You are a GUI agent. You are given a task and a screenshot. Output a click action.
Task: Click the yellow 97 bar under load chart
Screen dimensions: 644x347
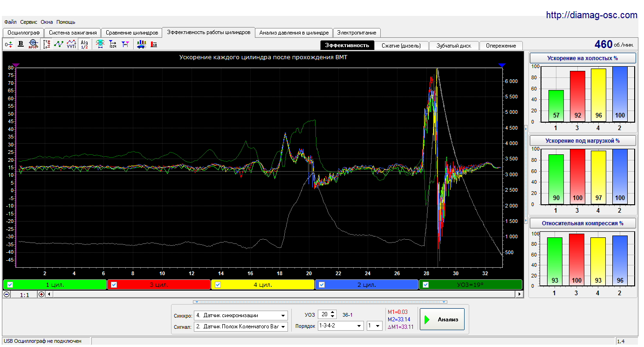(599, 178)
